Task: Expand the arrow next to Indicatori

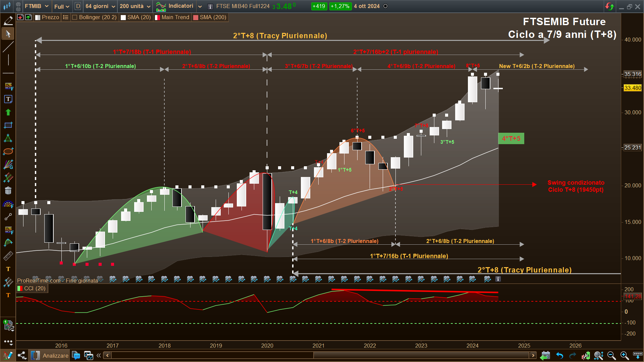Action: pyautogui.click(x=200, y=6)
